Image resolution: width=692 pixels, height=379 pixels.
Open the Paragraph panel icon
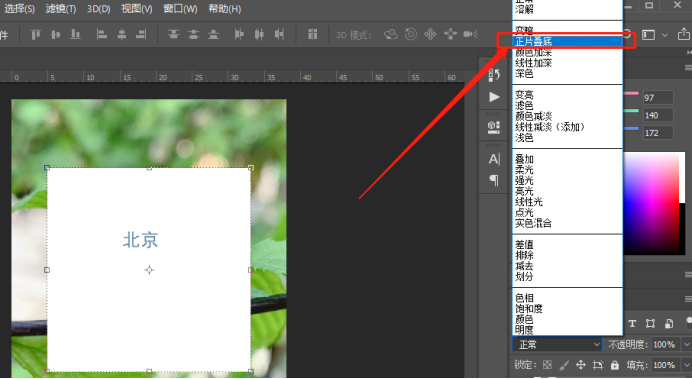[494, 180]
